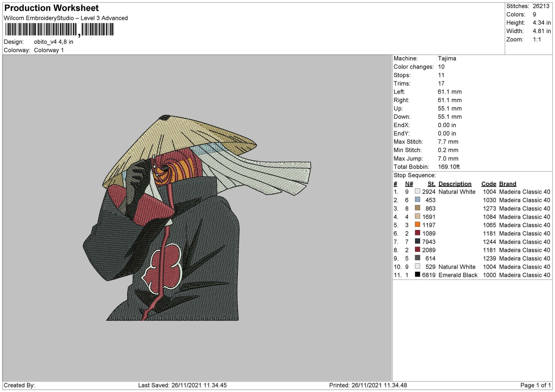
Task: Click the Natural White swatch in stop 1
Action: coord(417,191)
